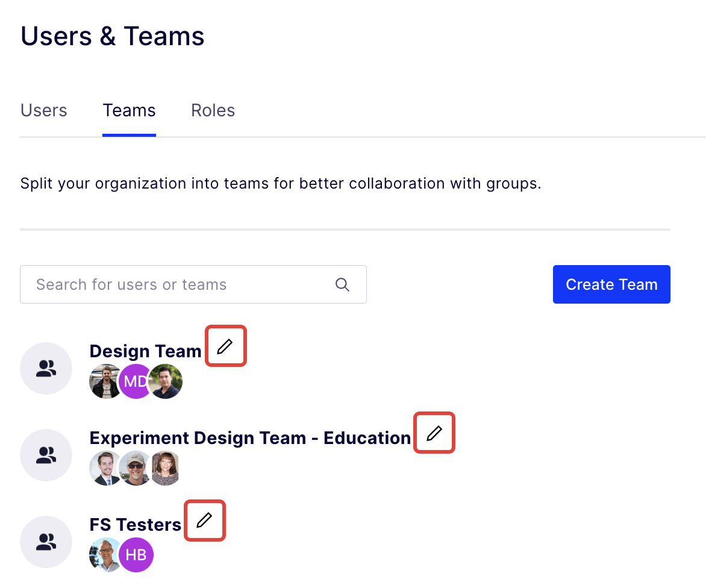Screen dimensions: 706x588
Task: Click the MD avatar in Design Team
Action: 135,381
